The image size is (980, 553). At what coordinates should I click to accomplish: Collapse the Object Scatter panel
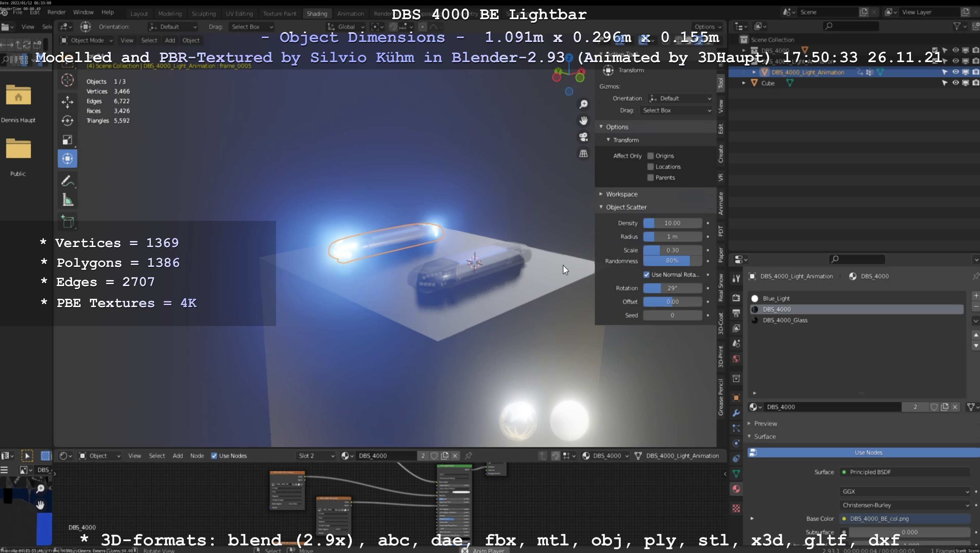click(x=626, y=207)
